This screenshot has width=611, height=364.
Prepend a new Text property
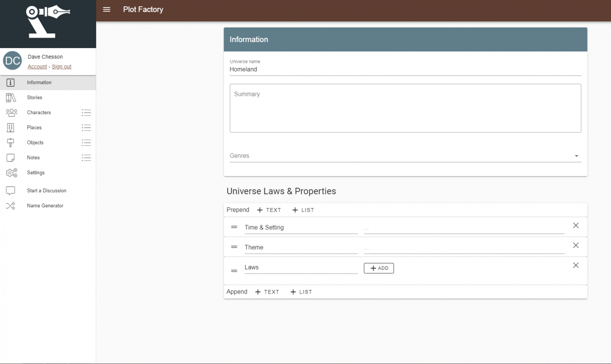pos(269,210)
